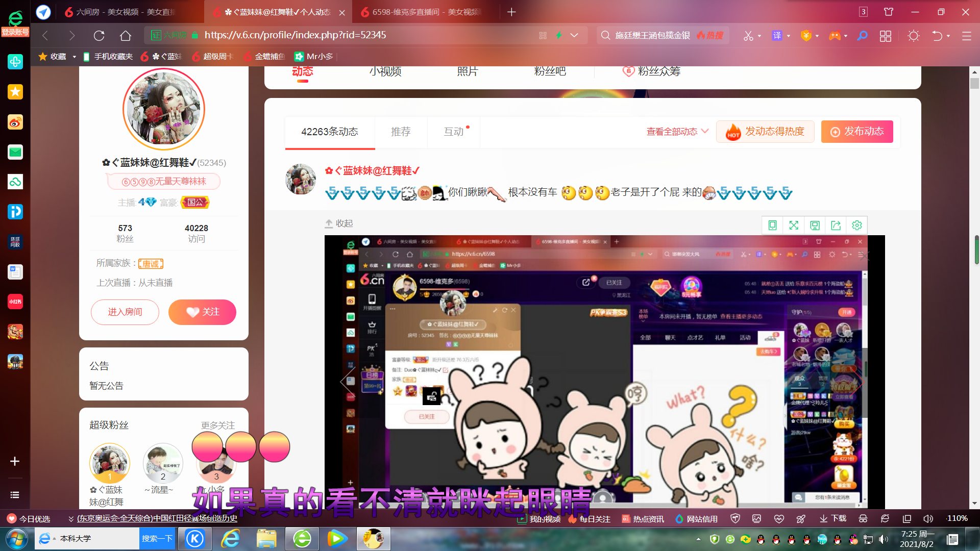Open the translate tool icon
Viewport: 980px width, 551px height.
coord(777,35)
